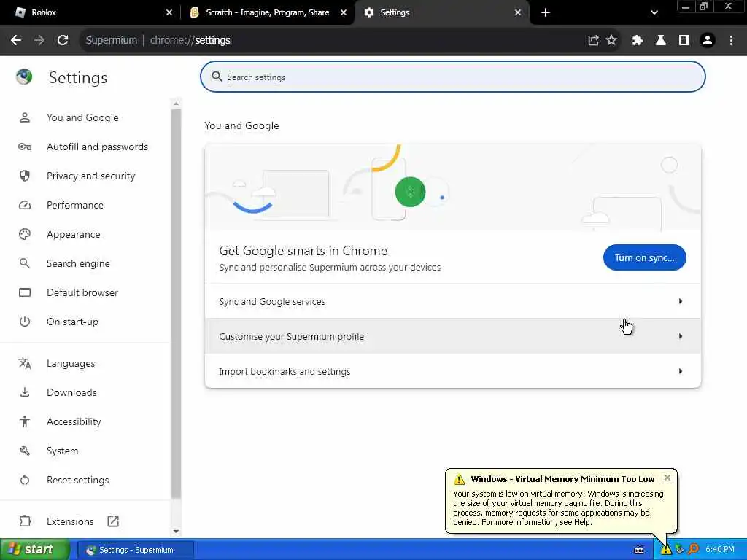The height and width of the screenshot is (560, 747).
Task: Go to Reset settings section
Action: [77, 480]
